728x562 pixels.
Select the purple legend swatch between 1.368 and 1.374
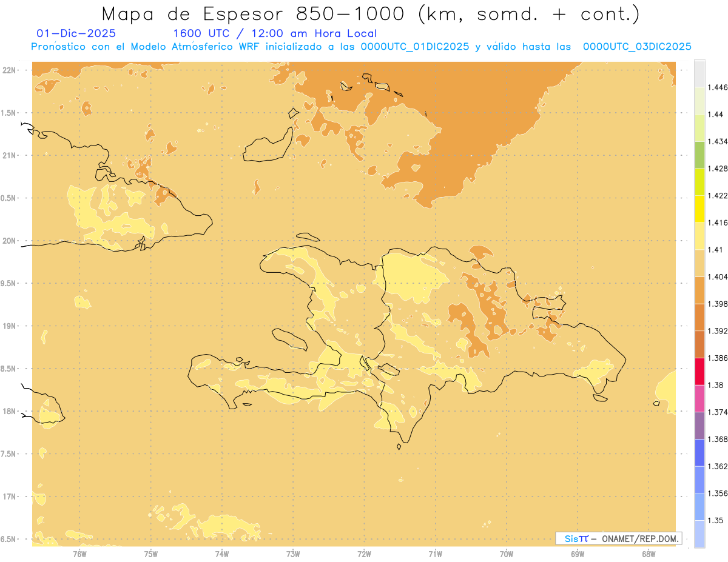pyautogui.click(x=699, y=425)
